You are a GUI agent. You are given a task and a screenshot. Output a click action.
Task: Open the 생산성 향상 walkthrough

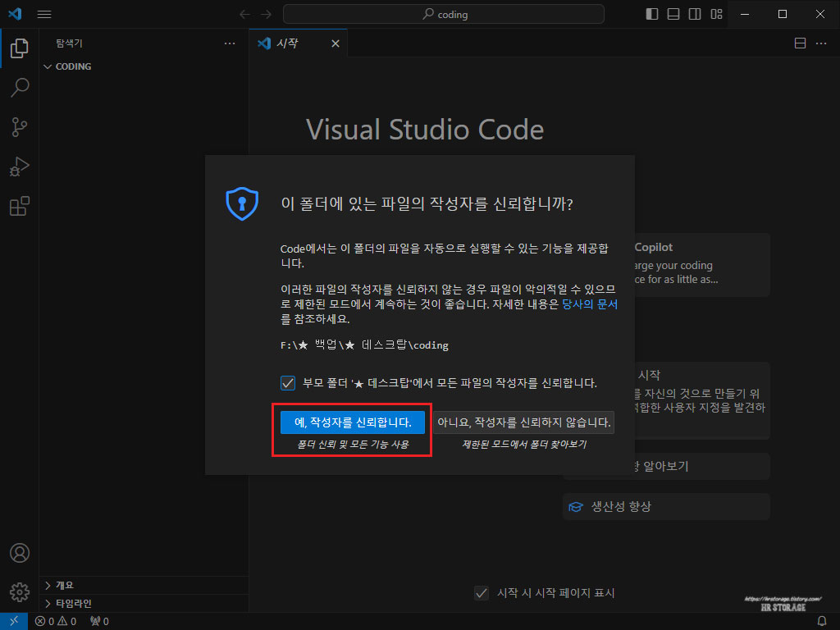(x=666, y=507)
